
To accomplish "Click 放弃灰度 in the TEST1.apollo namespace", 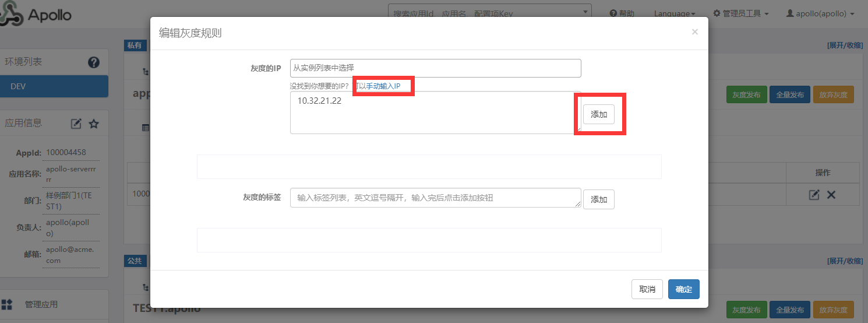I will [x=834, y=310].
